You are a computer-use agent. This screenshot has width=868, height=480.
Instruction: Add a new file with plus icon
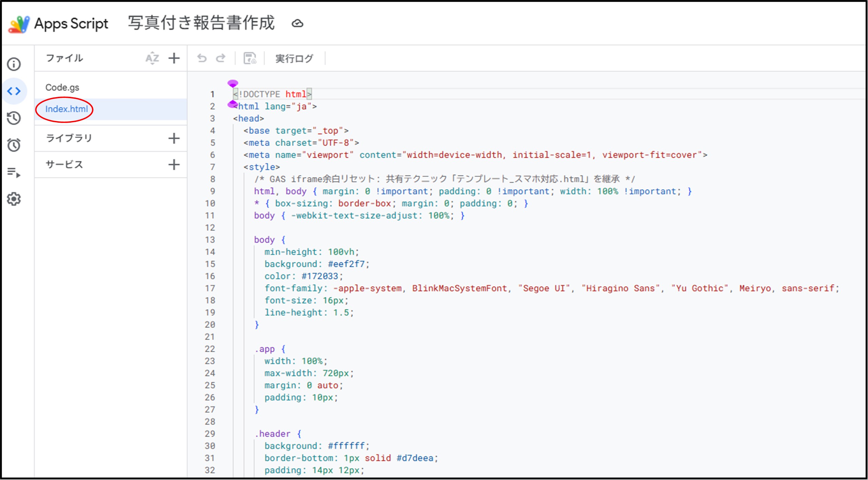[x=174, y=58]
